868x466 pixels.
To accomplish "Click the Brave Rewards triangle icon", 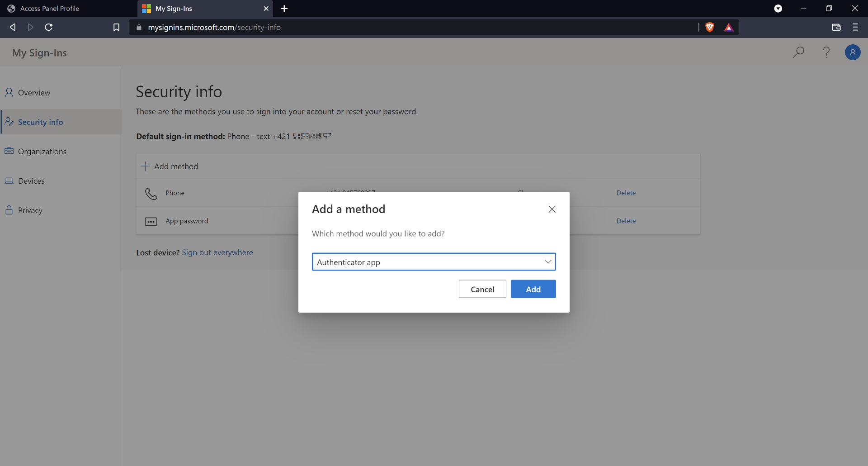I will click(x=728, y=28).
